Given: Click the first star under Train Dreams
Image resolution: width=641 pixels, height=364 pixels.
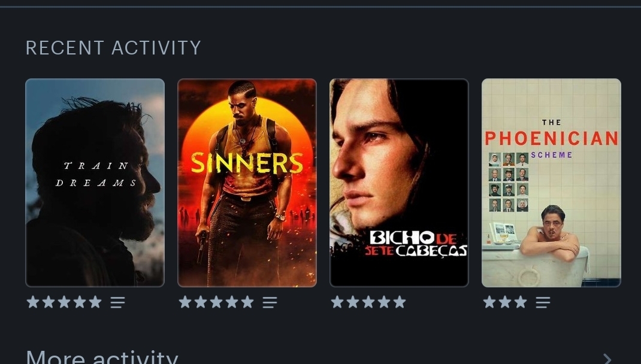Looking at the screenshot, I should (x=33, y=302).
